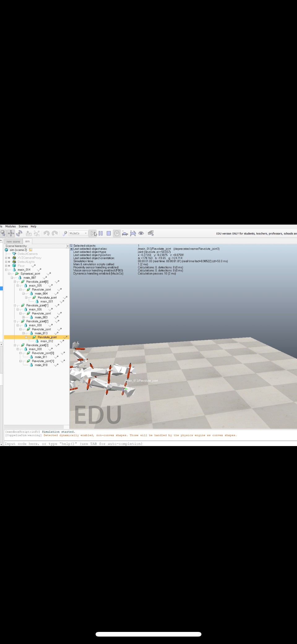The height and width of the screenshot is (644, 297).
Task: Open dynamic properties icon of Spherical_joint row
Action: tap(49, 274)
